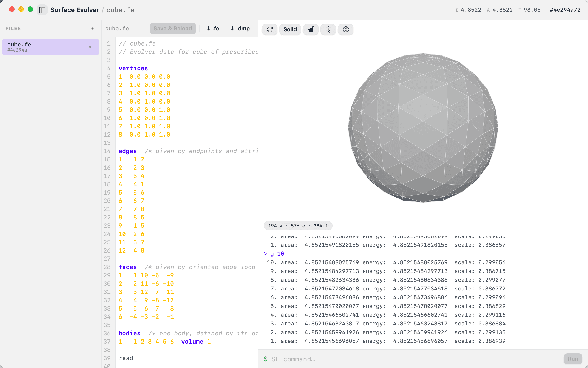Click the FILES sidebar header

[x=13, y=29]
